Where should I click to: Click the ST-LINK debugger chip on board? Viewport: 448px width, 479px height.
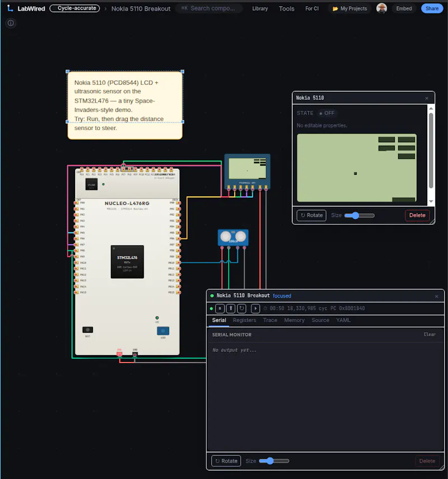[x=91, y=184]
